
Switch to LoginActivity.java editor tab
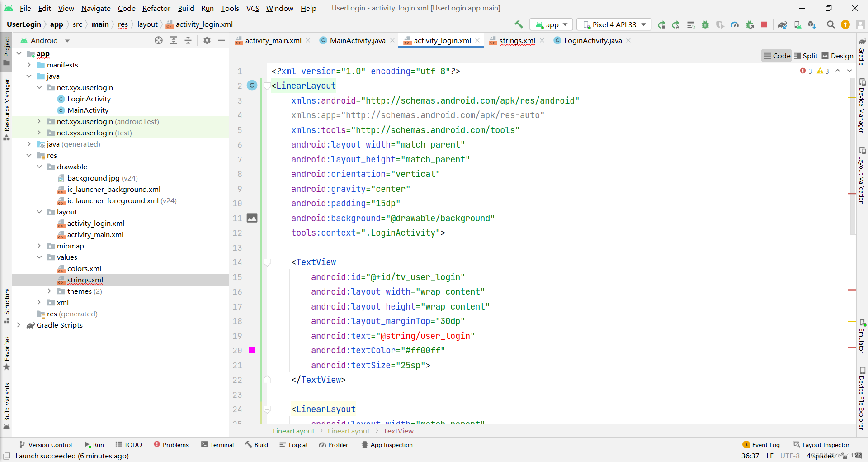click(593, 41)
